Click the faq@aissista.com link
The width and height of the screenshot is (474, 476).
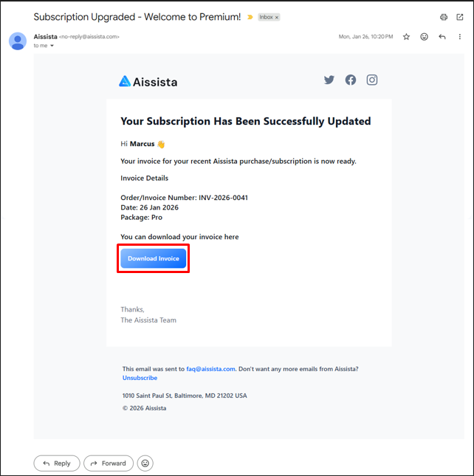coord(210,369)
